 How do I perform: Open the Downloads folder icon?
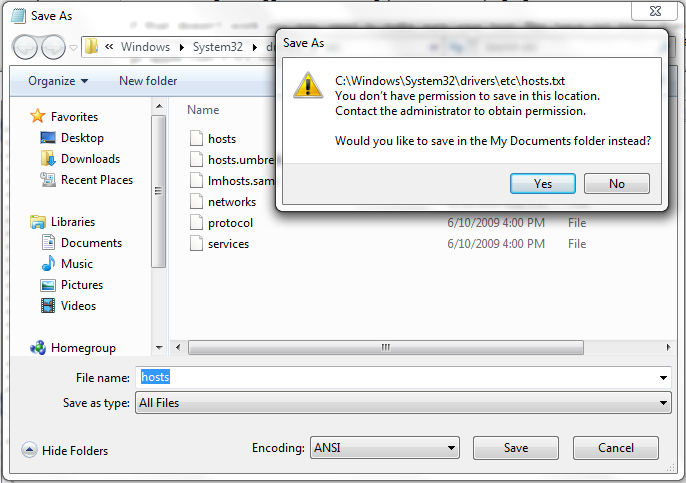tap(48, 159)
